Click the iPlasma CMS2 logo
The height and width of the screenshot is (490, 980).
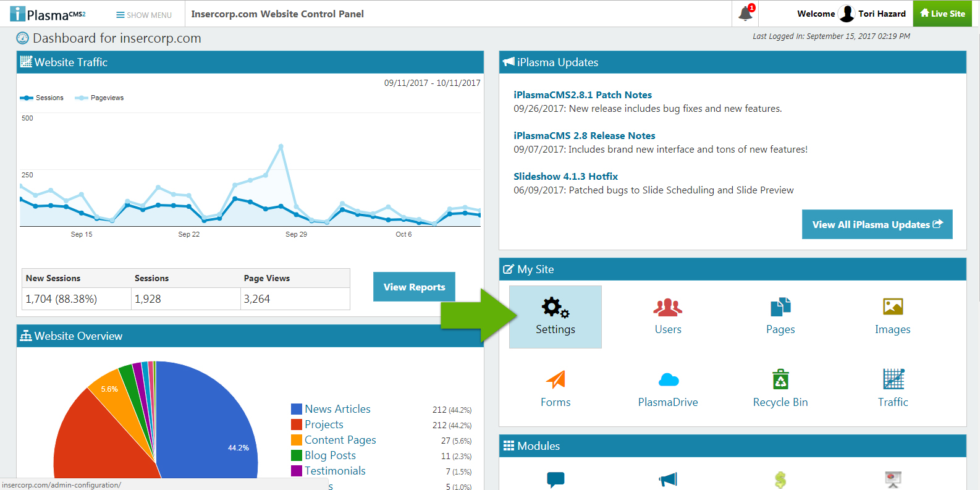click(x=48, y=14)
